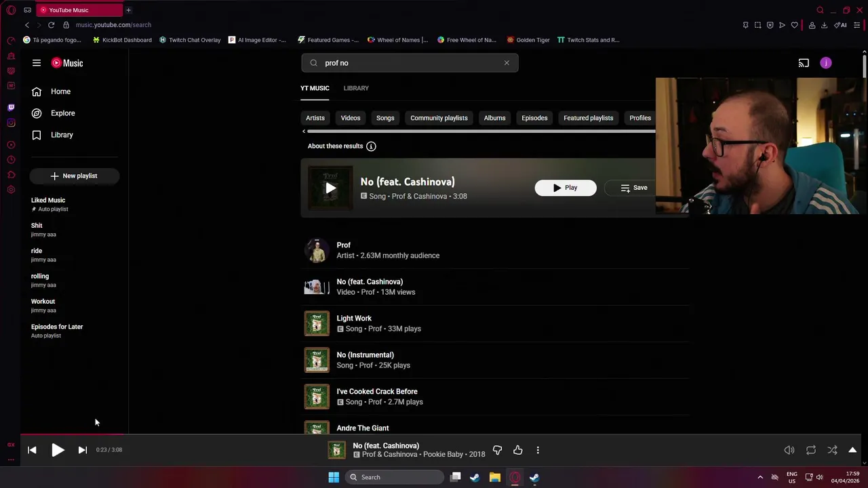The image size is (868, 488).
Task: Go back in browser history
Action: [x=27, y=25]
